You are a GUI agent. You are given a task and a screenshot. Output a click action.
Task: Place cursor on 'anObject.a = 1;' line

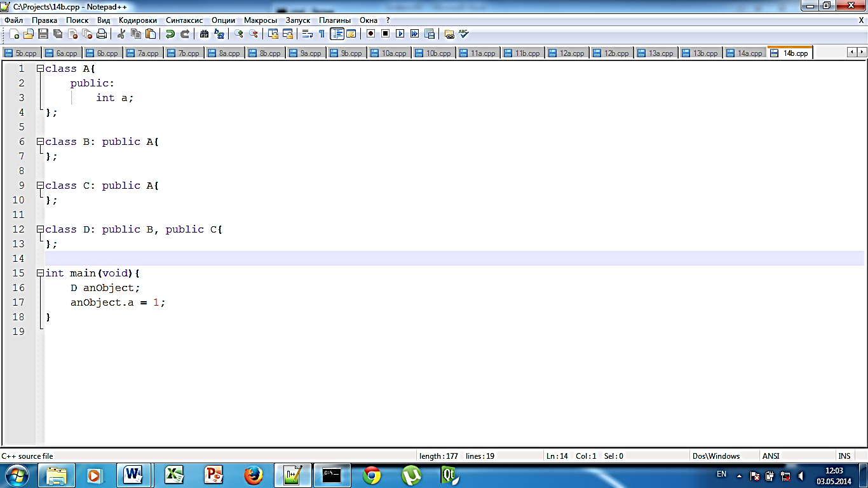pos(118,302)
